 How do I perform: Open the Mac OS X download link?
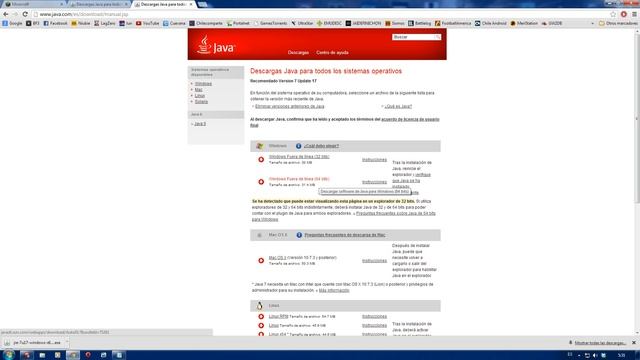tap(278, 258)
